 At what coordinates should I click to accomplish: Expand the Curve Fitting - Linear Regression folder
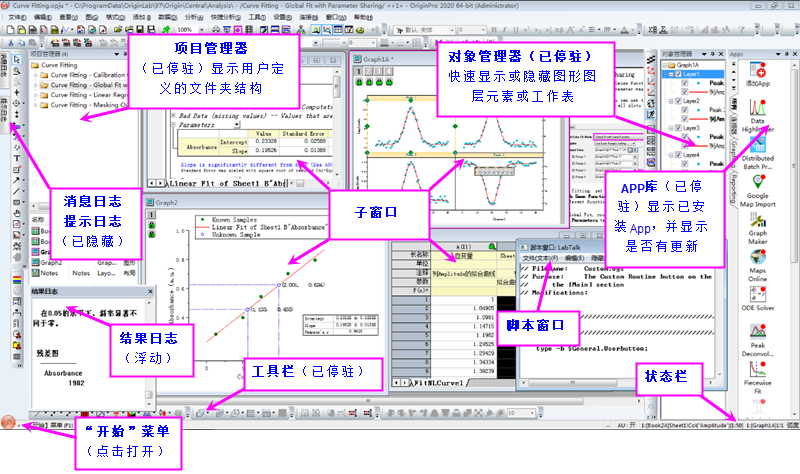coord(36,95)
